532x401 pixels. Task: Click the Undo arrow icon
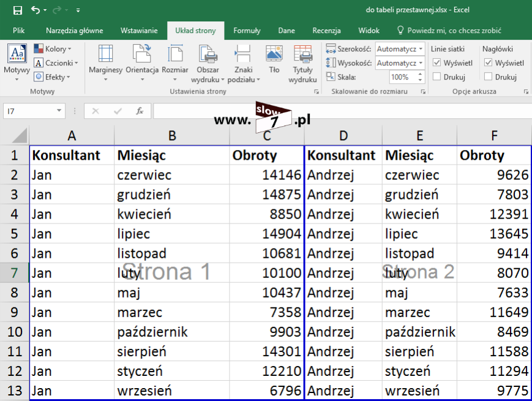point(36,10)
